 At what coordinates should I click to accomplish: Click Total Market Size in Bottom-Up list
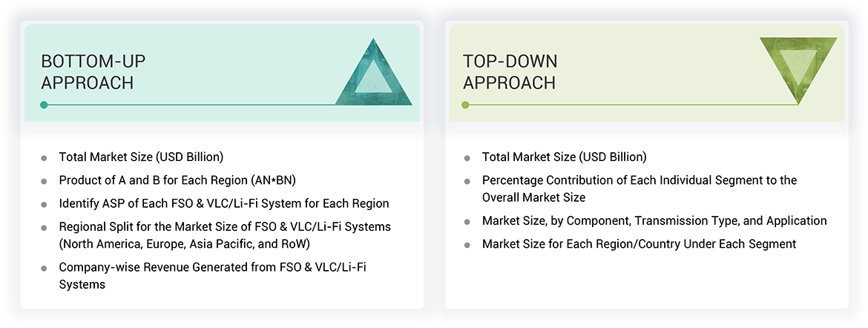[x=141, y=157]
